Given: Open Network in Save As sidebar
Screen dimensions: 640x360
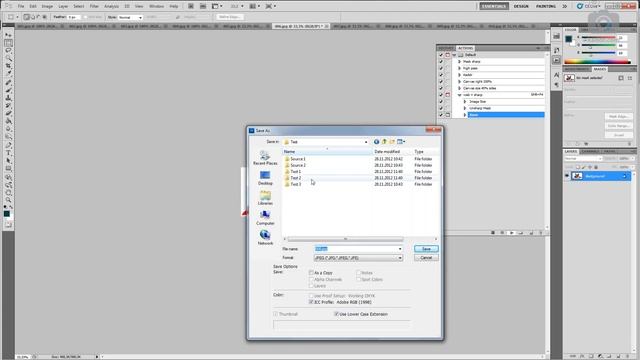Looking at the screenshot, I should click(265, 238).
